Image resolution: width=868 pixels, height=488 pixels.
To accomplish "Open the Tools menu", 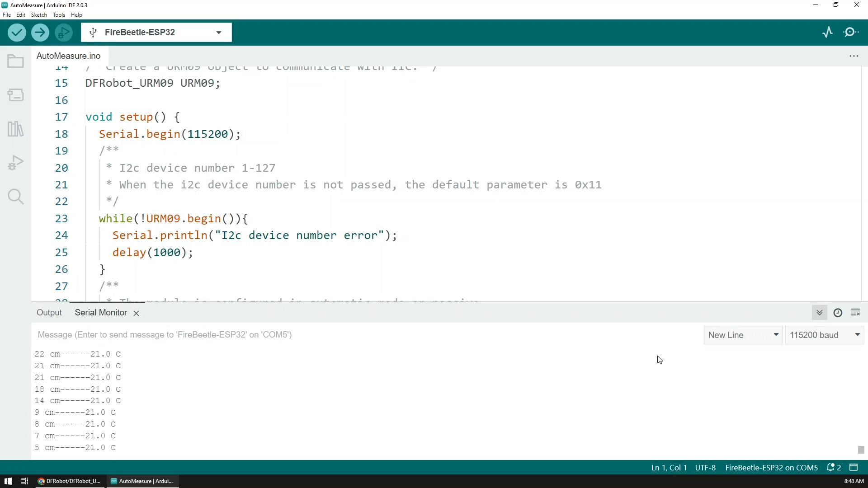I will (x=58, y=15).
